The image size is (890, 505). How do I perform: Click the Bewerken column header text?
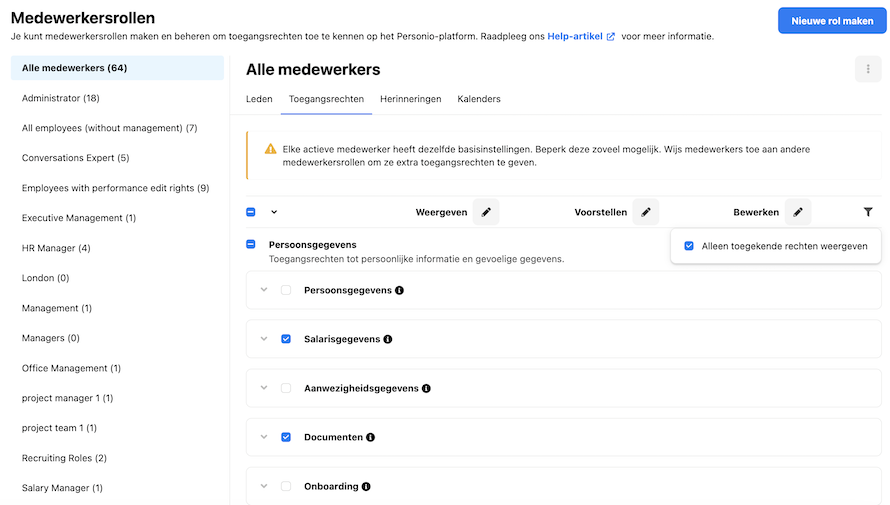756,212
